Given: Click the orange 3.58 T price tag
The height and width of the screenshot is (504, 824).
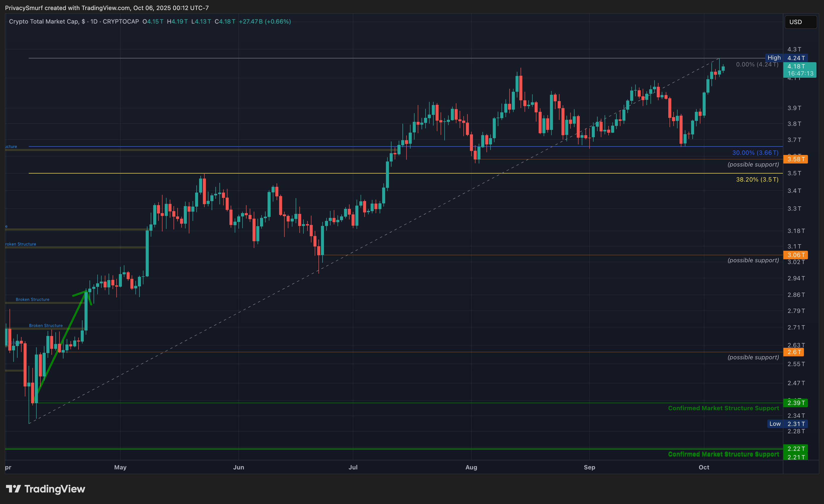Looking at the screenshot, I should pyautogui.click(x=795, y=159).
